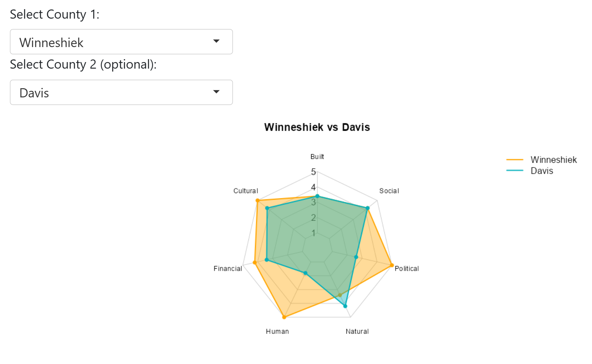
Task: Click the Built axis label
Action: [317, 157]
